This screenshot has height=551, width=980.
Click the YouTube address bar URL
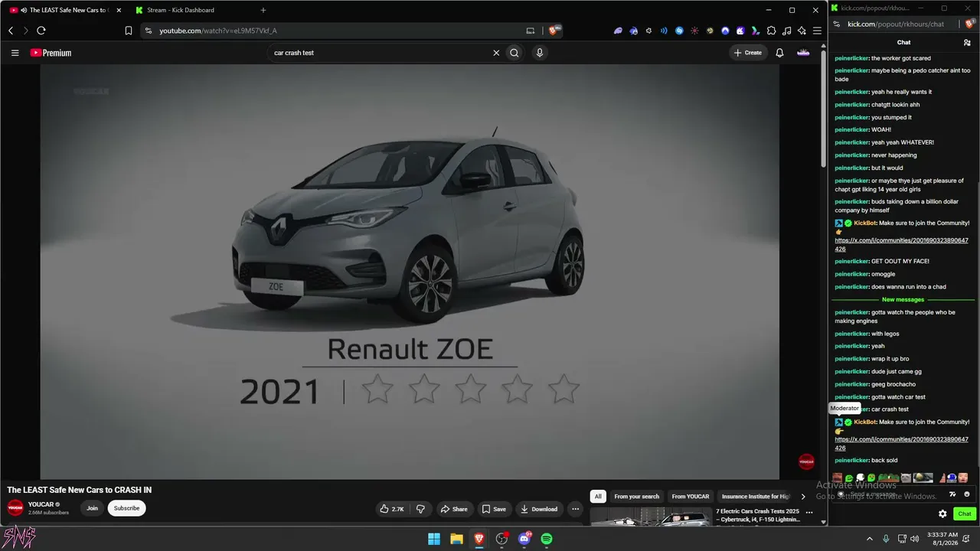[218, 31]
